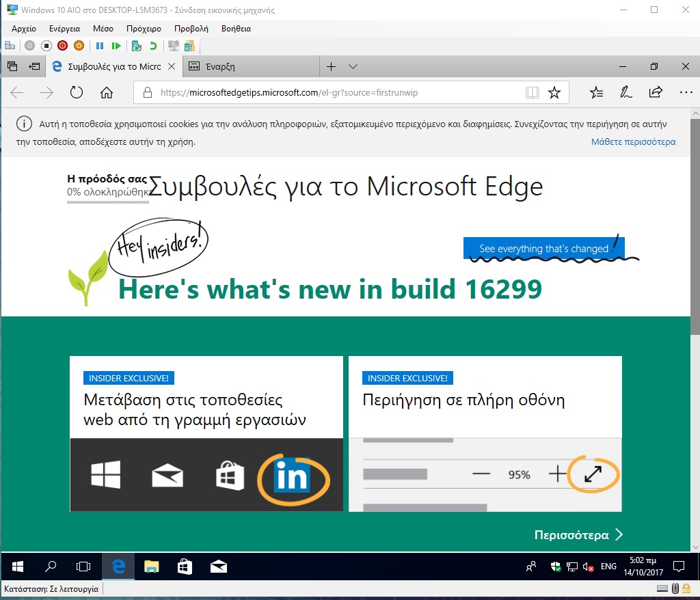Click the greyed enhanced session monitor icon
This screenshot has width=700, height=600.
point(173,46)
